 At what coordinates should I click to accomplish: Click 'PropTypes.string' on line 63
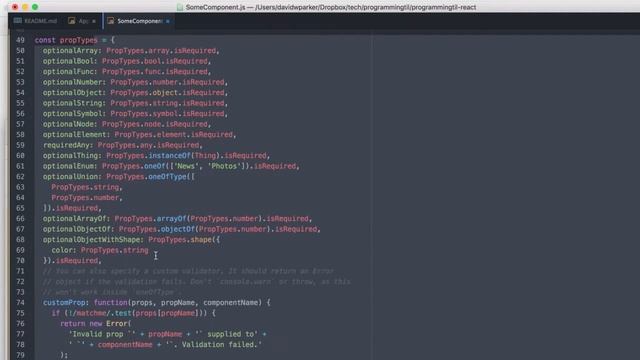click(x=85, y=187)
